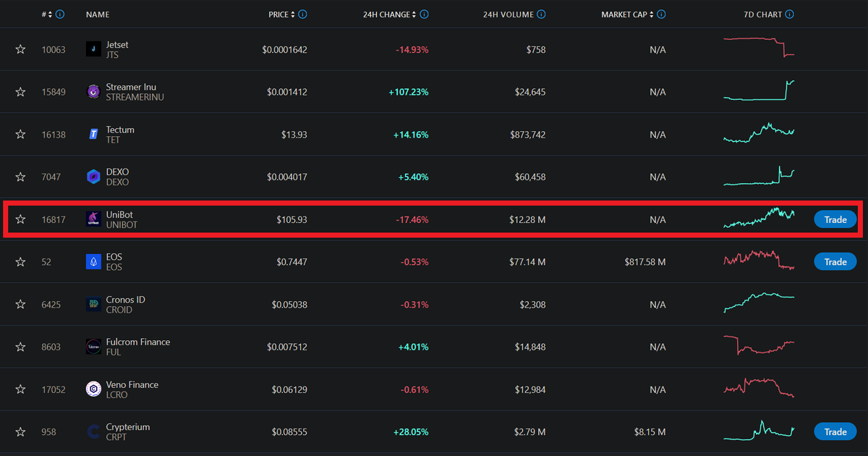
Task: Click the Jetset coin logo
Action: coord(93,49)
